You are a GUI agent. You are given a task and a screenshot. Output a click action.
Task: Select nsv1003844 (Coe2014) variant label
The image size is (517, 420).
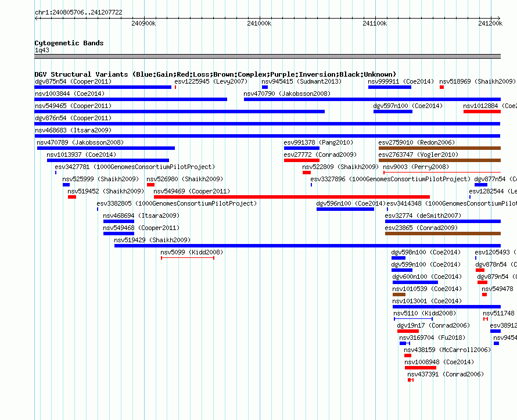[x=70, y=94]
